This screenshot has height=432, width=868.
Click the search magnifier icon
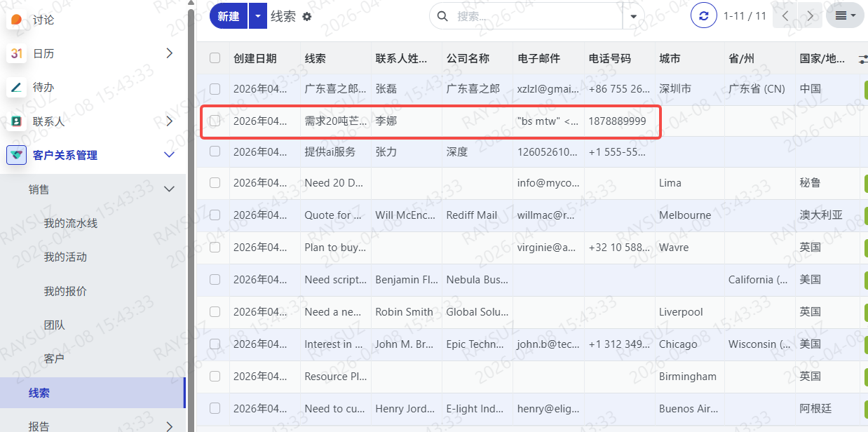click(x=443, y=16)
